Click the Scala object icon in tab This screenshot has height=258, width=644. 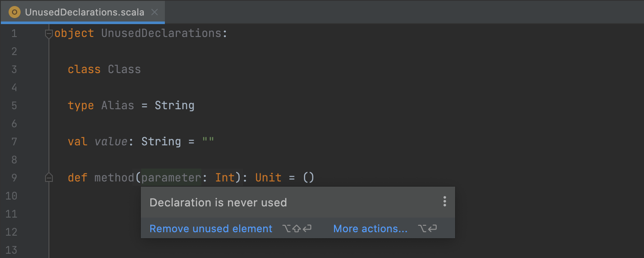click(15, 12)
